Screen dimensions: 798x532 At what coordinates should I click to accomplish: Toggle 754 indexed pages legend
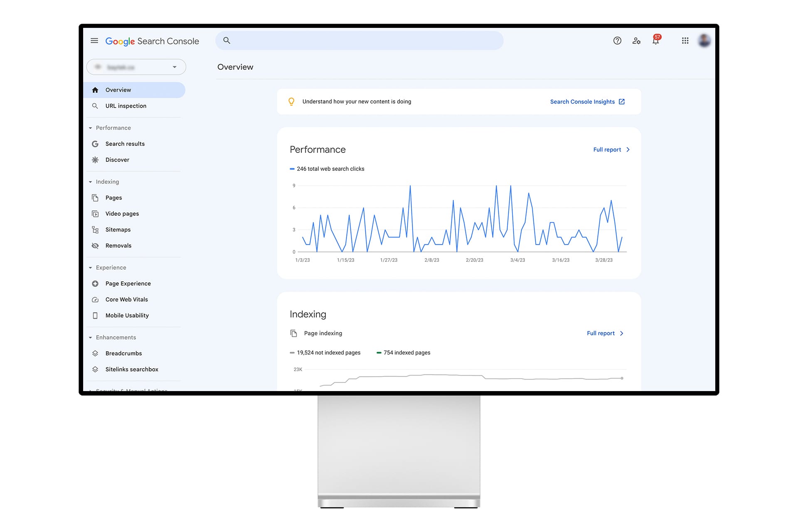pyautogui.click(x=404, y=353)
